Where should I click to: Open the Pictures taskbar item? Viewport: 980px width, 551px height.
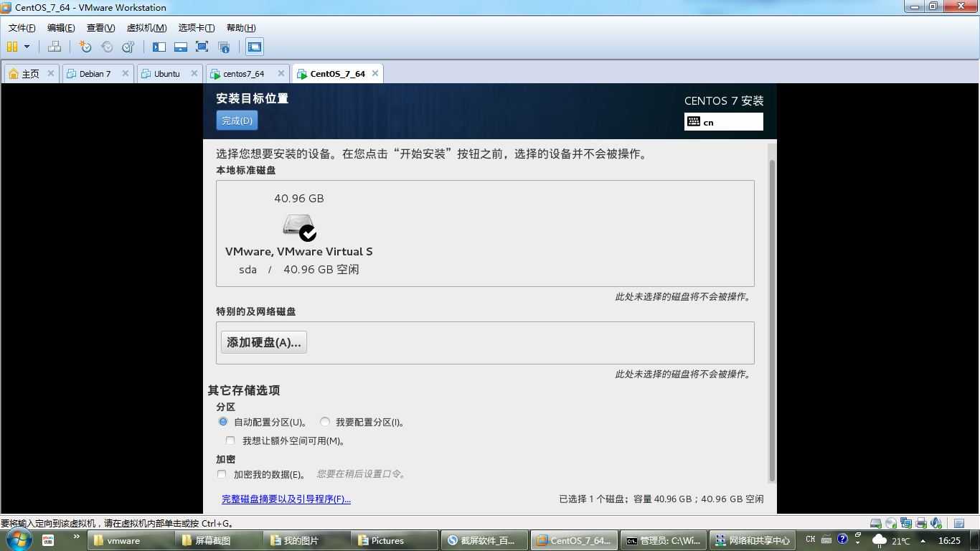point(395,541)
